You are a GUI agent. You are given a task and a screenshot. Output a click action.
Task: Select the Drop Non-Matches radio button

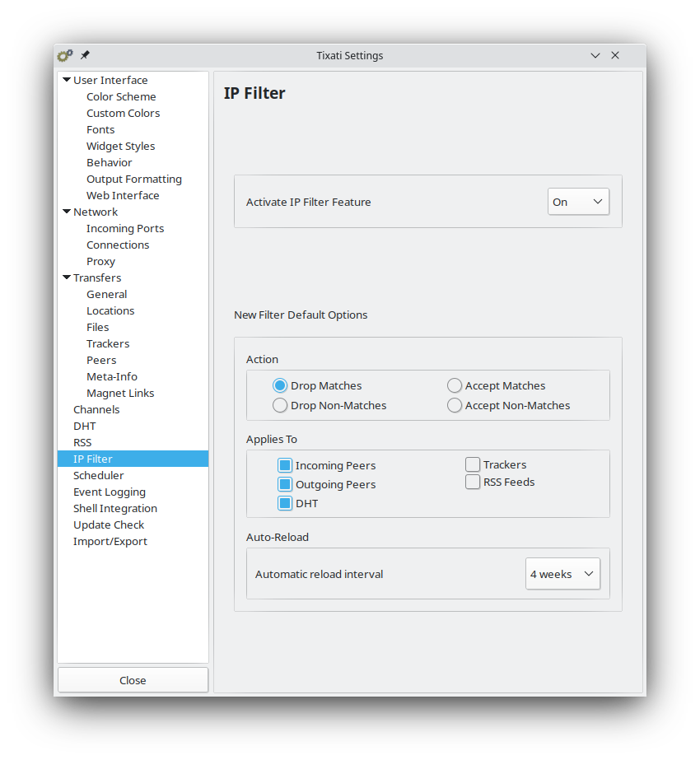point(279,405)
